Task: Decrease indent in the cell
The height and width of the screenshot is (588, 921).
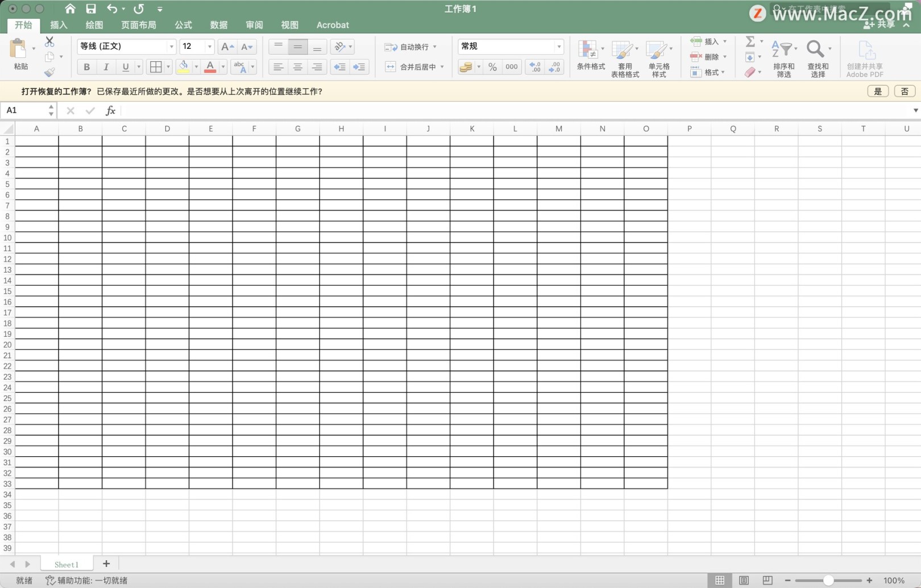Action: click(x=339, y=67)
